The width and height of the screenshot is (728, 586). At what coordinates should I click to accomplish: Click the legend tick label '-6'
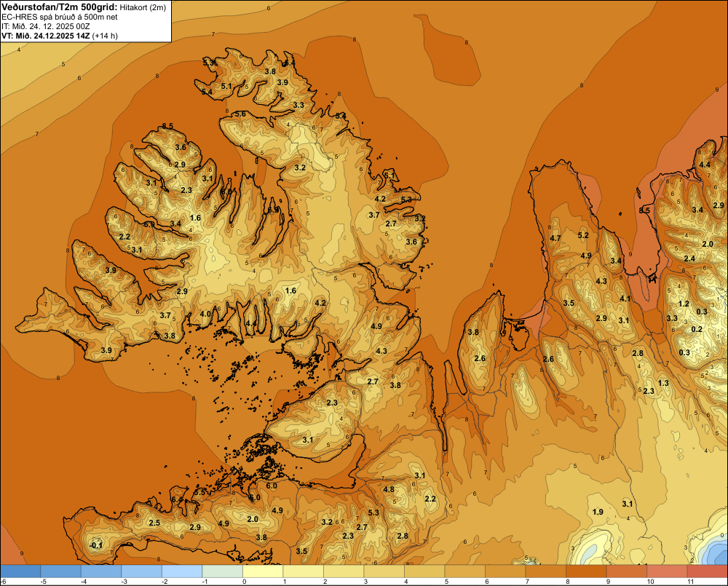point(3,582)
